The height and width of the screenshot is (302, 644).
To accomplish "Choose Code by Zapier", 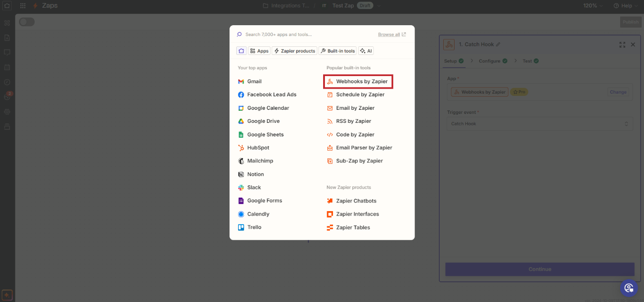I will 351,135.
